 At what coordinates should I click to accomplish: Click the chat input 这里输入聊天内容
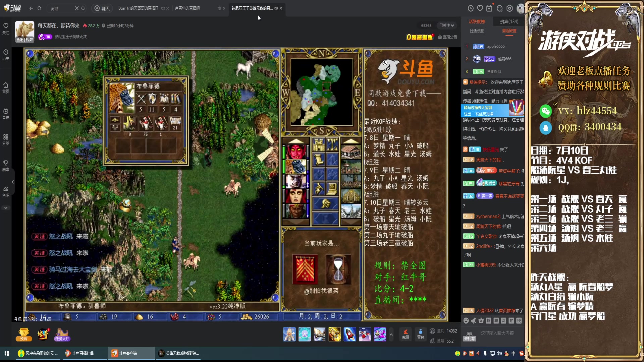pos(497,333)
